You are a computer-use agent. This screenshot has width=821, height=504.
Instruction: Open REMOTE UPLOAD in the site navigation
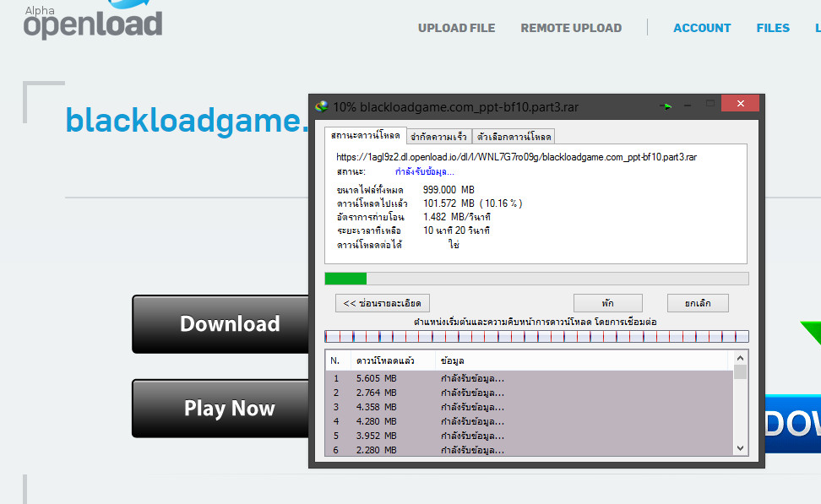pyautogui.click(x=571, y=28)
